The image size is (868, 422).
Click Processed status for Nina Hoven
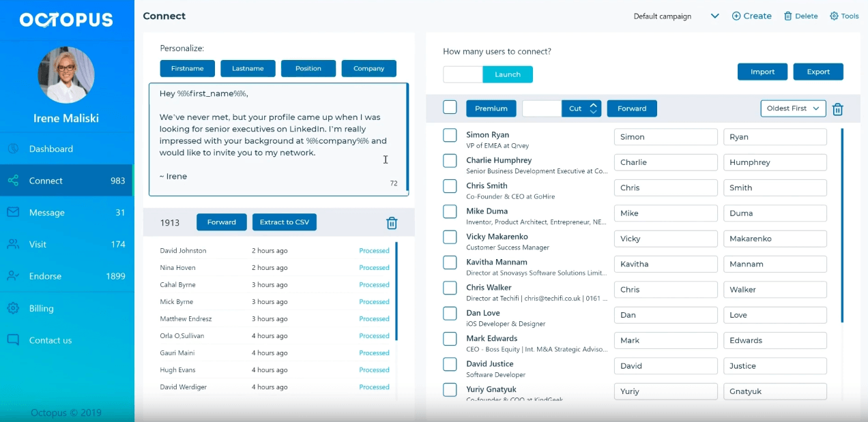point(374,267)
